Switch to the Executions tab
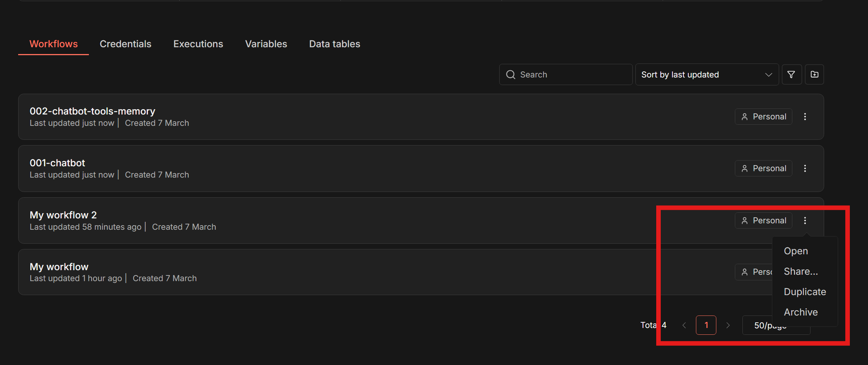 (198, 44)
